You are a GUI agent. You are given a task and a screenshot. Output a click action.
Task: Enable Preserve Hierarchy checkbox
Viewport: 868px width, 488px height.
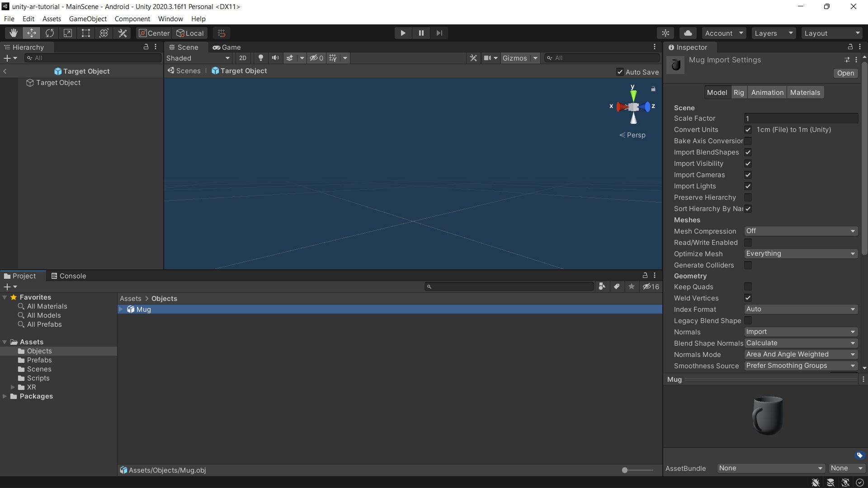point(748,197)
